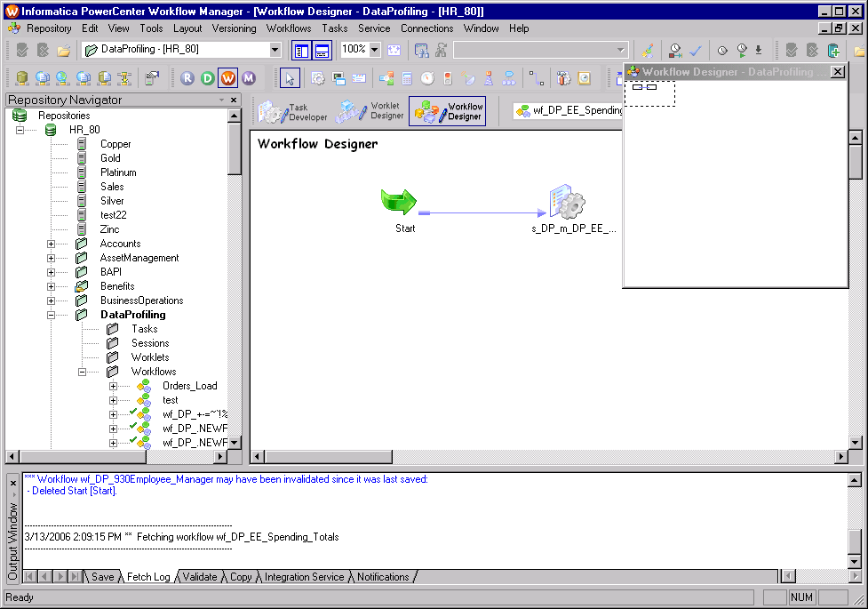Click the timer task clock icon
The height and width of the screenshot is (609, 868).
click(x=427, y=79)
